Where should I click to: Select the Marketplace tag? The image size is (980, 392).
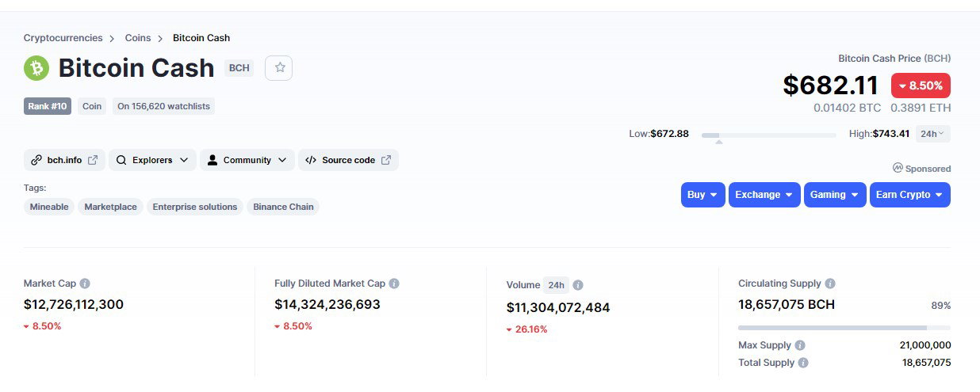[110, 207]
